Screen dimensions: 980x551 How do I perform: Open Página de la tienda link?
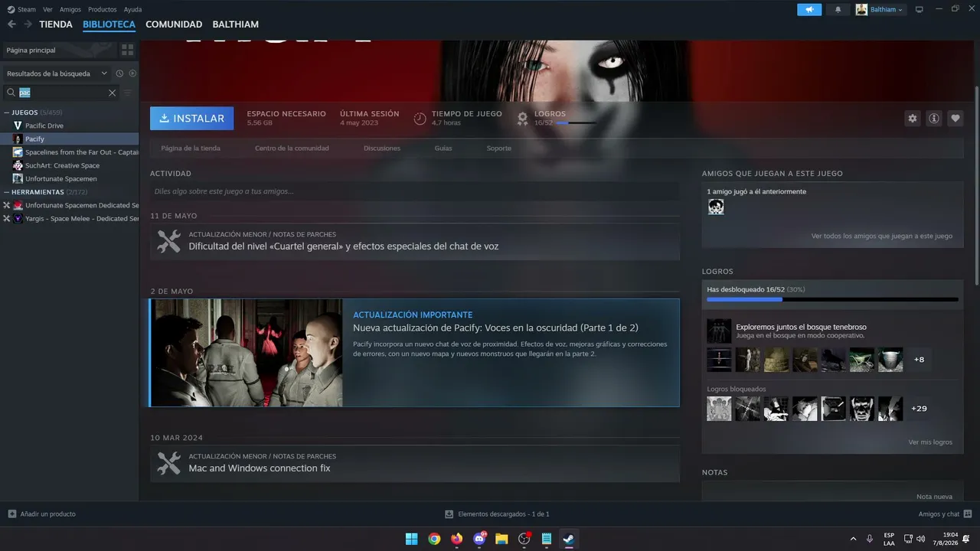click(191, 148)
